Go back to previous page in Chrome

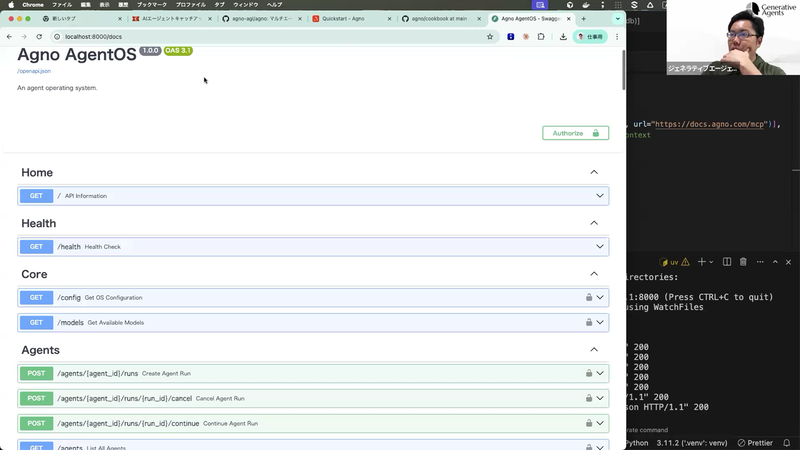[x=9, y=37]
